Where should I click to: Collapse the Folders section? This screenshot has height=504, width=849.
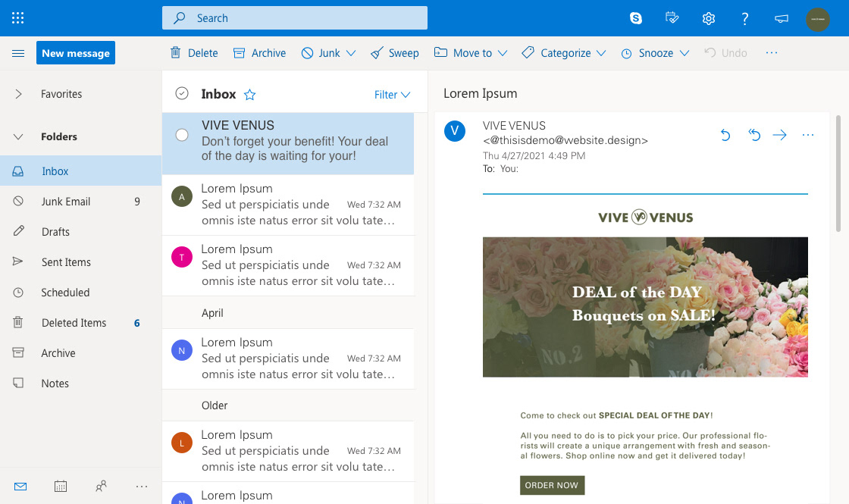(18, 137)
